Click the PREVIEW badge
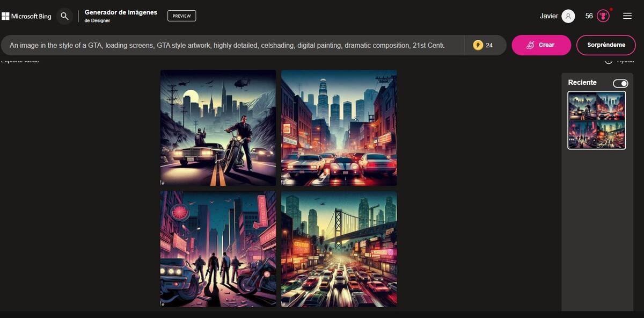644x318 pixels. coord(181,16)
